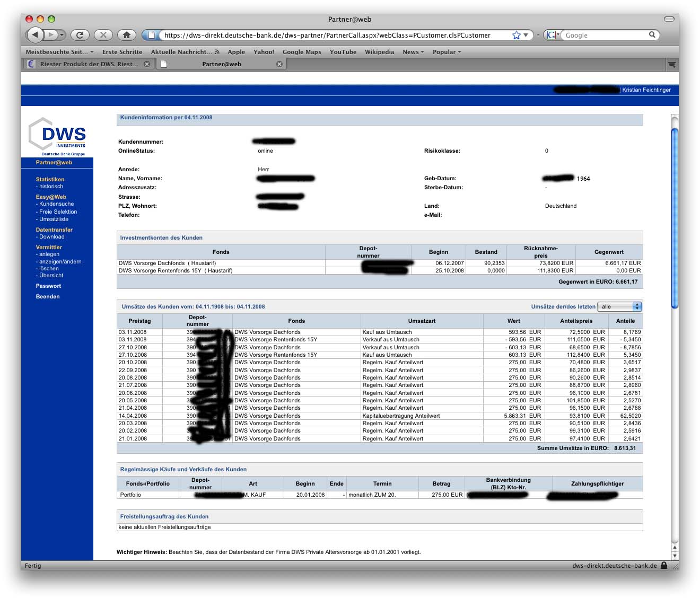Click the browser back button
The image size is (700, 599).
tap(35, 35)
